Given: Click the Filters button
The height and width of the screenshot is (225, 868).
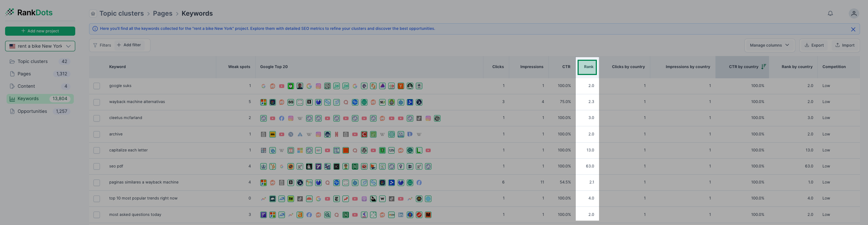Looking at the screenshot, I should (x=102, y=45).
